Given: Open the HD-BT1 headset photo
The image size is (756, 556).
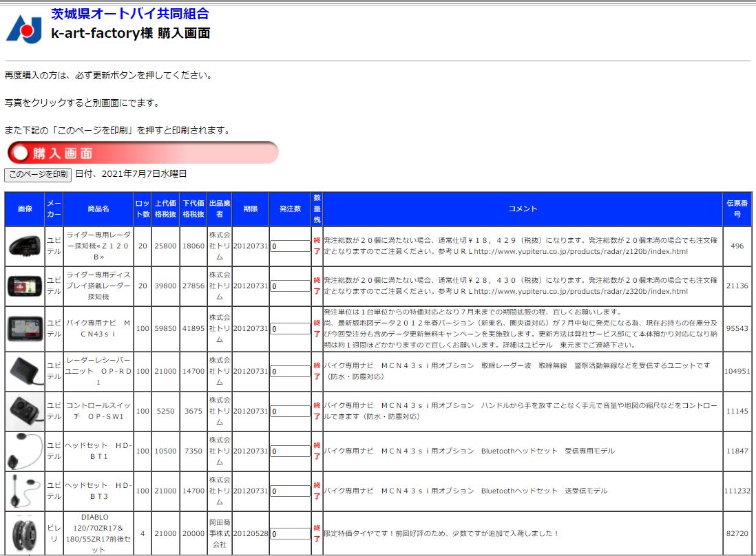Looking at the screenshot, I should tap(25, 451).
